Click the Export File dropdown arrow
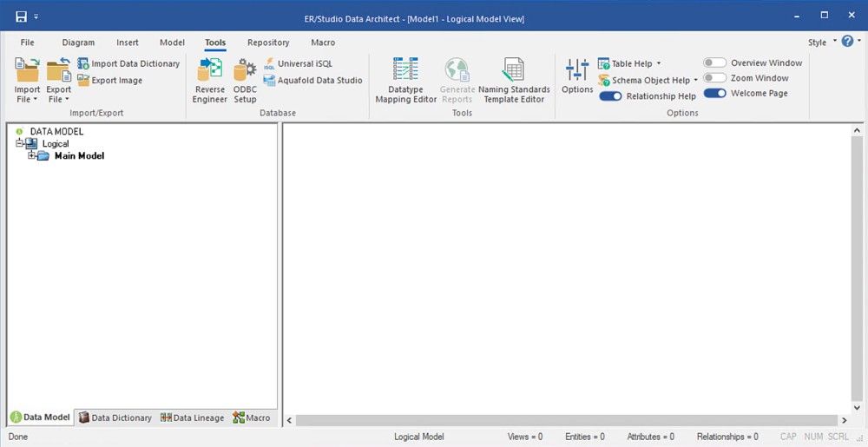The height and width of the screenshot is (447, 868). coord(67,100)
